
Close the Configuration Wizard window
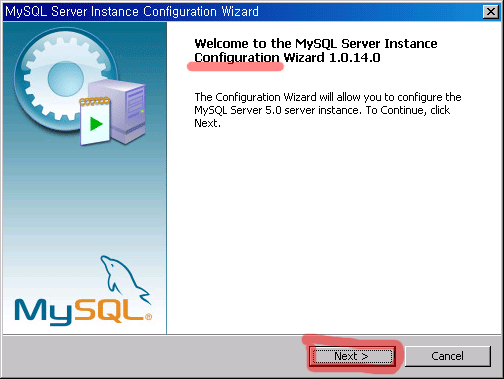(490, 12)
